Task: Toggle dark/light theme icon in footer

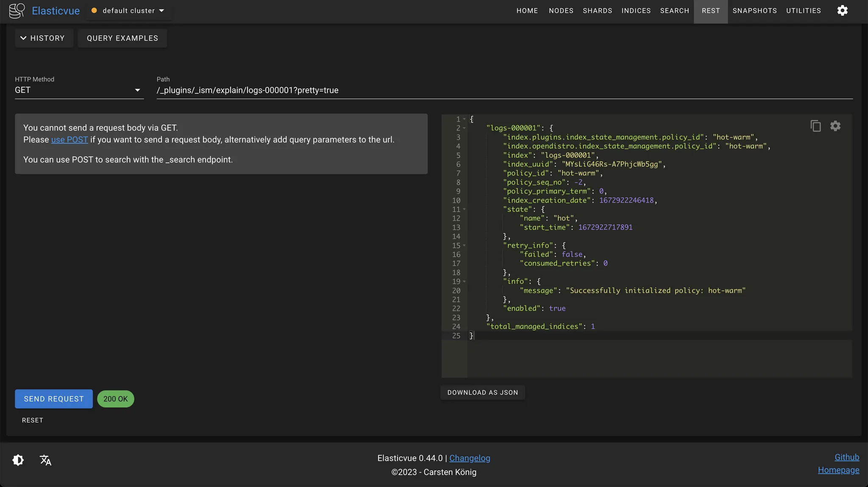Action: click(18, 460)
